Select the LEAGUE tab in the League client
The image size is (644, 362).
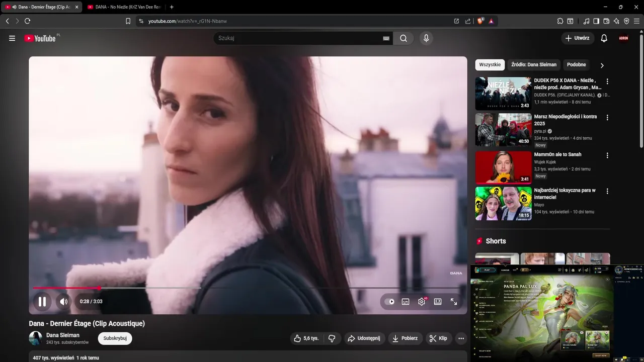click(x=505, y=270)
